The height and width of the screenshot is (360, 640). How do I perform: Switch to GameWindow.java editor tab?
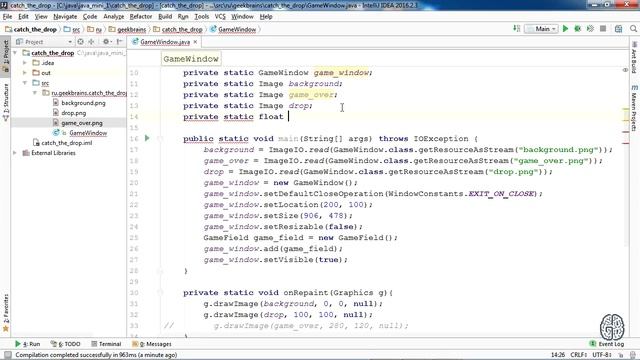(164, 42)
